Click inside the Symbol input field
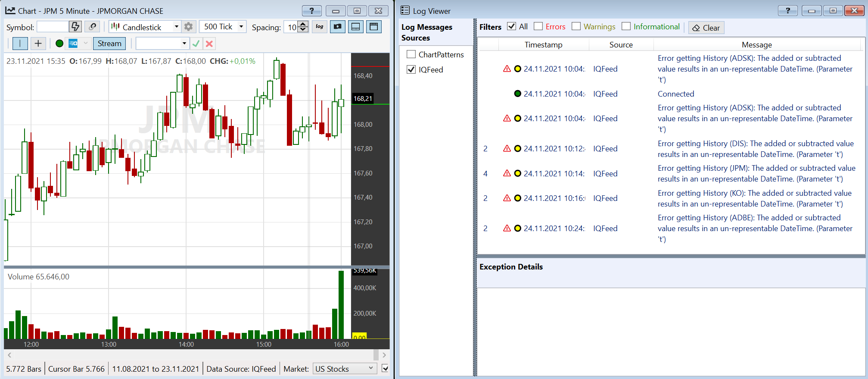The width and height of the screenshot is (868, 379). point(53,27)
